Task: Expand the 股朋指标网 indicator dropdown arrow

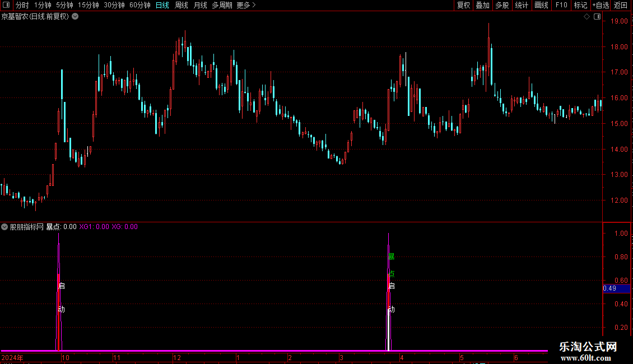Action: pos(4,227)
